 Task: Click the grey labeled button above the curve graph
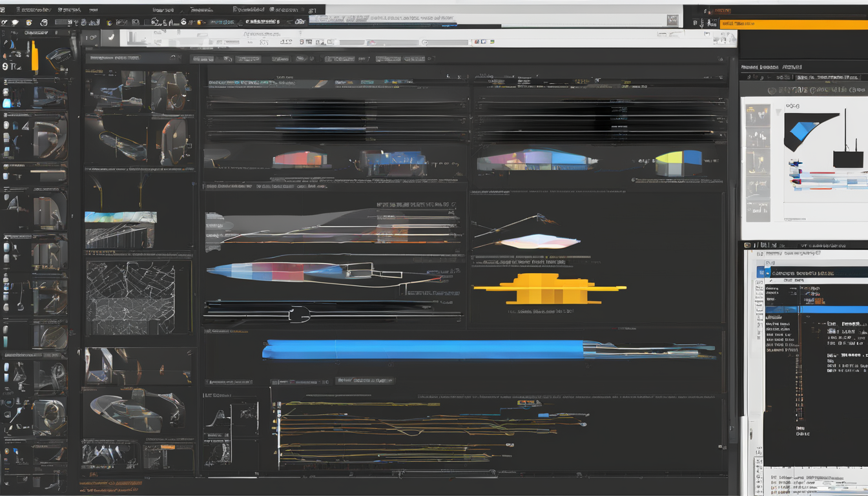[x=365, y=380]
